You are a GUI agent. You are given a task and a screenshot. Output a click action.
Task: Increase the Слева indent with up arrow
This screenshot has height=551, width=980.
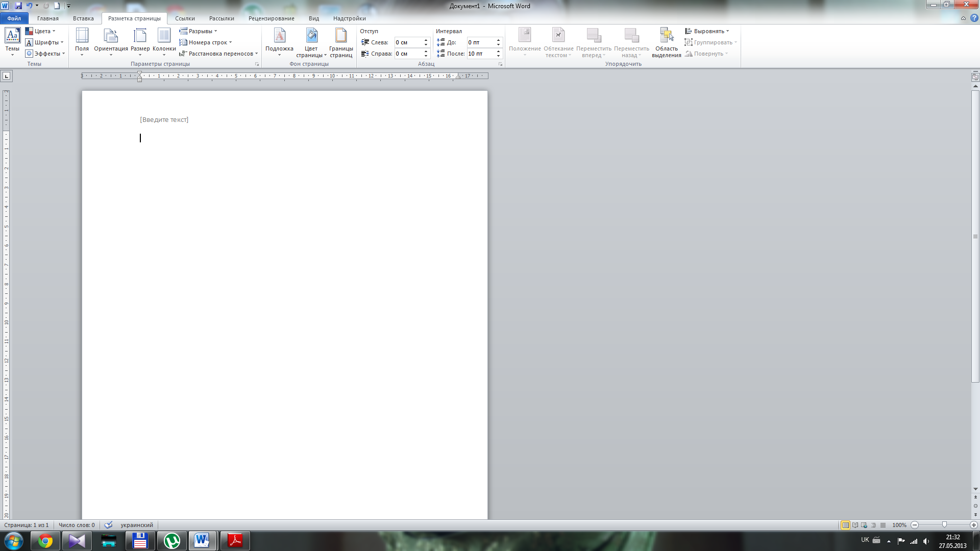[x=426, y=40]
